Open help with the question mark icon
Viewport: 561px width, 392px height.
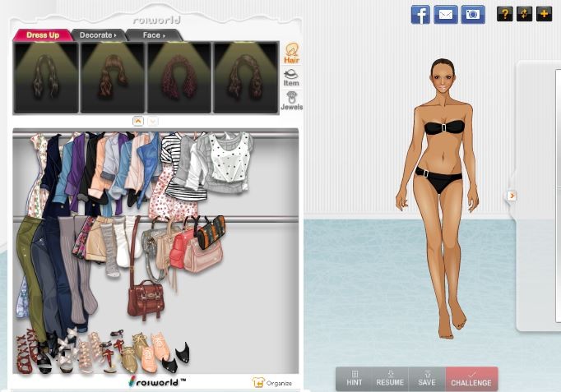point(504,14)
